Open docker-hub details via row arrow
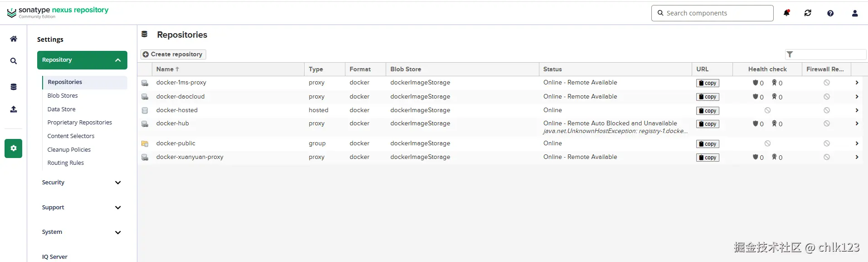This screenshot has height=262, width=868. [857, 124]
